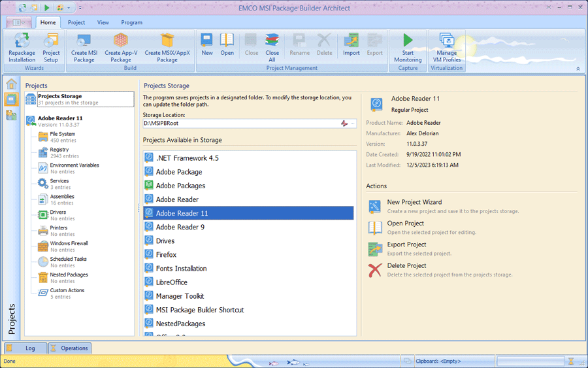Select Services tree node
The image size is (588, 368).
59,184
